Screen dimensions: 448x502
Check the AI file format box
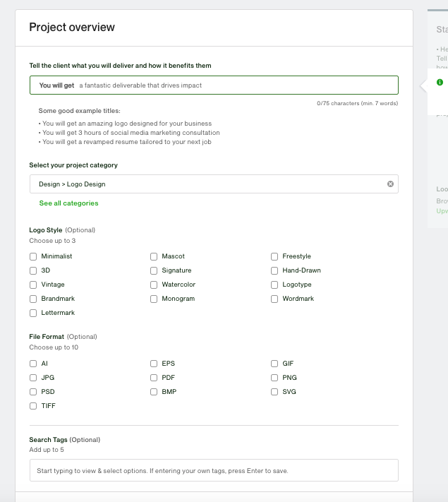(33, 364)
